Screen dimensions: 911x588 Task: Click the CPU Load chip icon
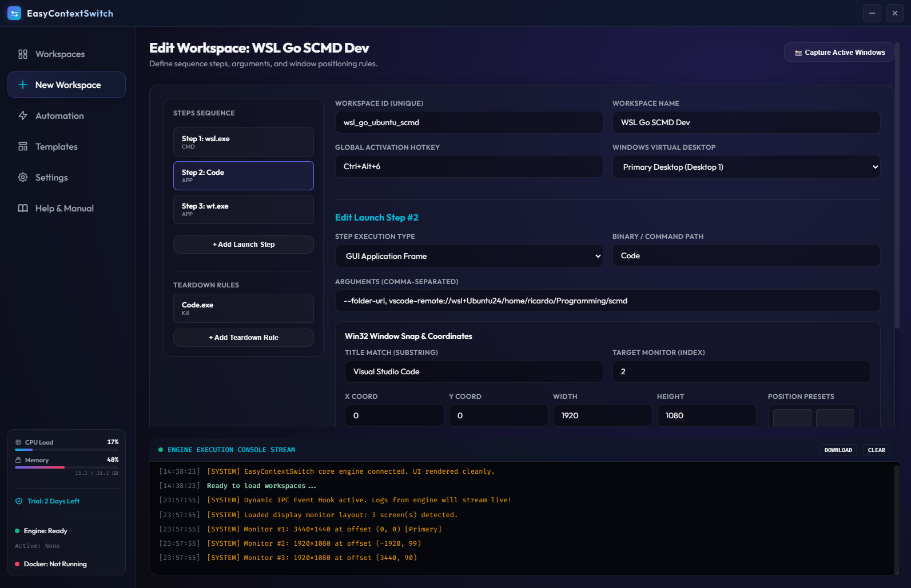tap(18, 442)
